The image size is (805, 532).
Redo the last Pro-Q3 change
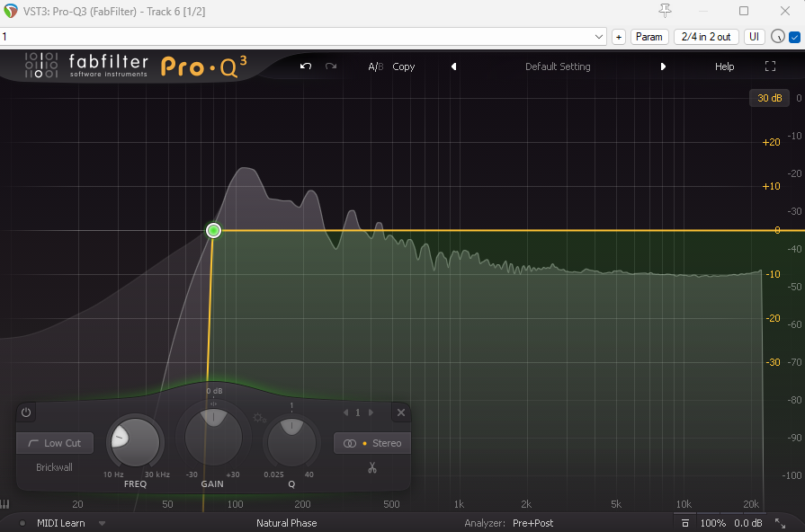(x=331, y=66)
